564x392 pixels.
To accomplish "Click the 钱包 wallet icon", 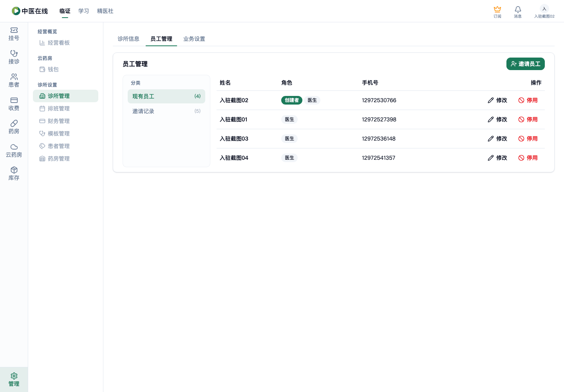I will [42, 69].
